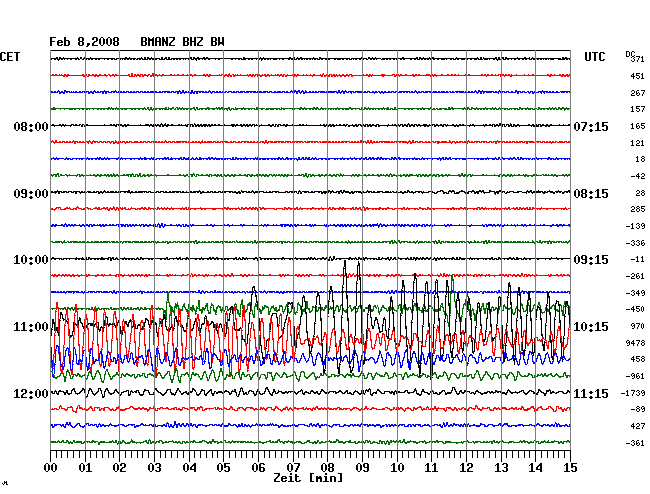
Task: Click the DC offset value '-961'
Action: coord(635,376)
